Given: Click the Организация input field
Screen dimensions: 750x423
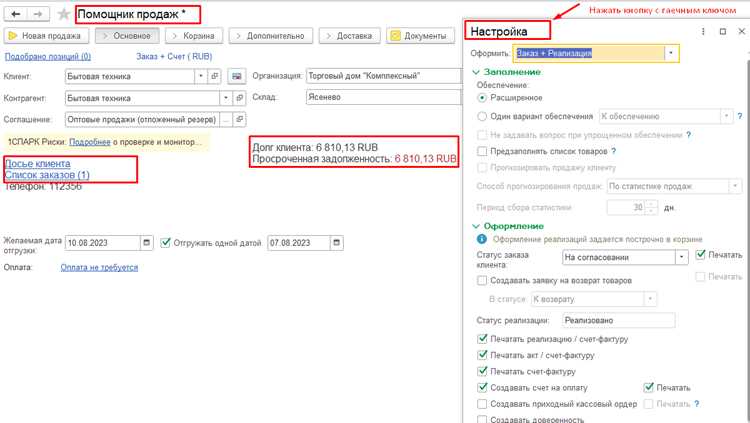Looking at the screenshot, I should click(x=384, y=76).
